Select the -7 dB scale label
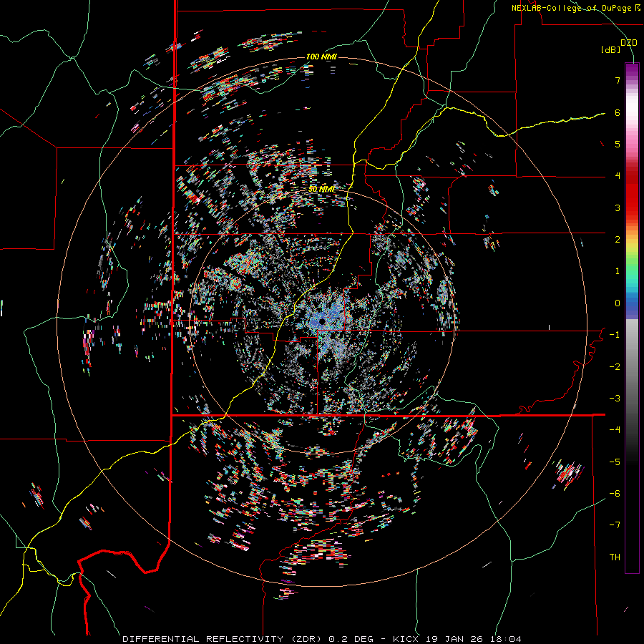644x644 pixels. click(615, 525)
